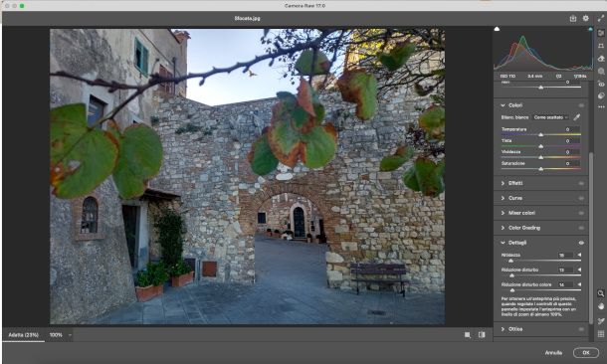Click the Tinta slider handle
The width and height of the screenshot is (607, 364).
click(x=540, y=146)
